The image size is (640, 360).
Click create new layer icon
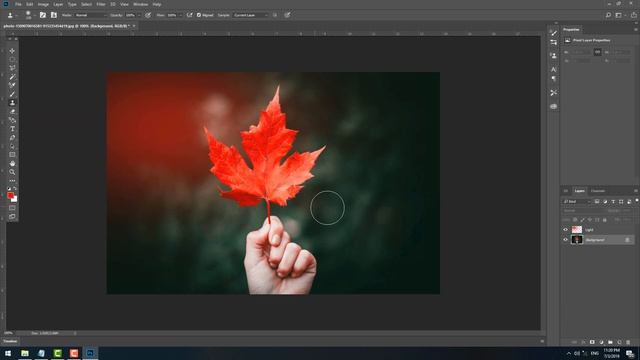point(619,342)
